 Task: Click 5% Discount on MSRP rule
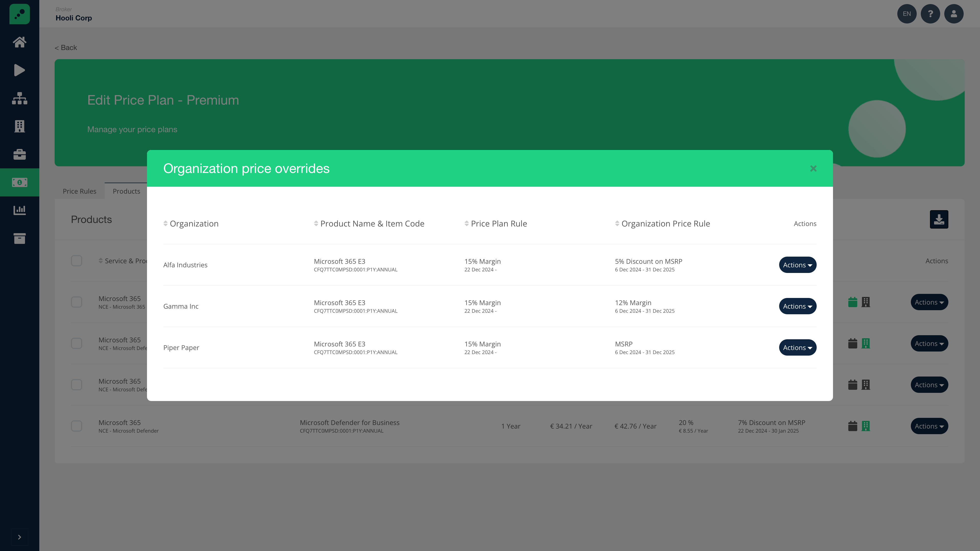tap(648, 261)
